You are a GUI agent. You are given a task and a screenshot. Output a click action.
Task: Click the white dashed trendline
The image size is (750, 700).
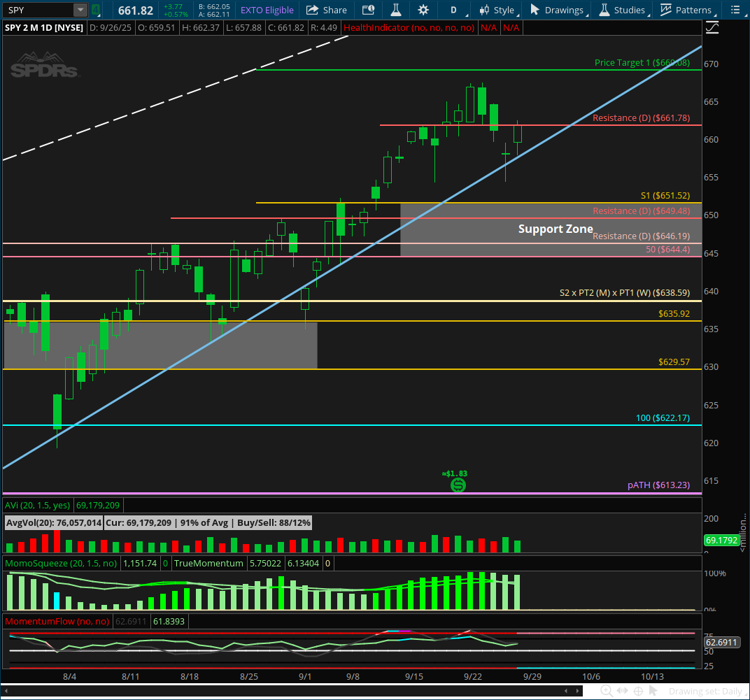[175, 97]
